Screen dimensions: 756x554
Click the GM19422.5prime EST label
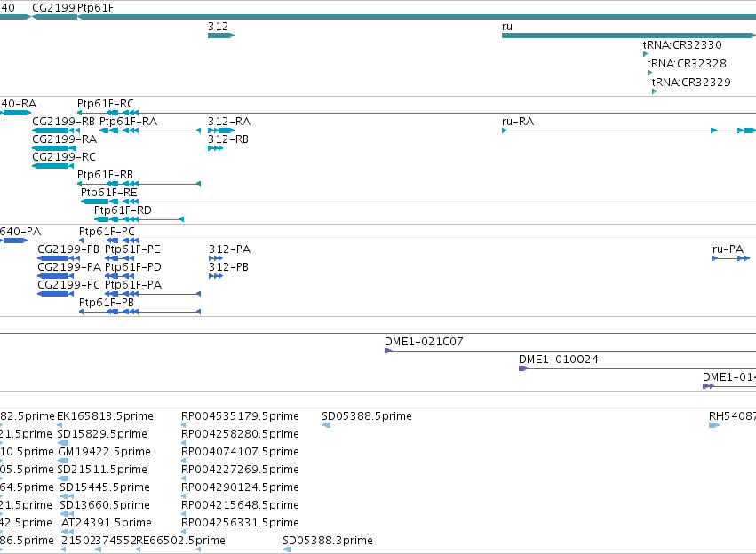coord(104,452)
